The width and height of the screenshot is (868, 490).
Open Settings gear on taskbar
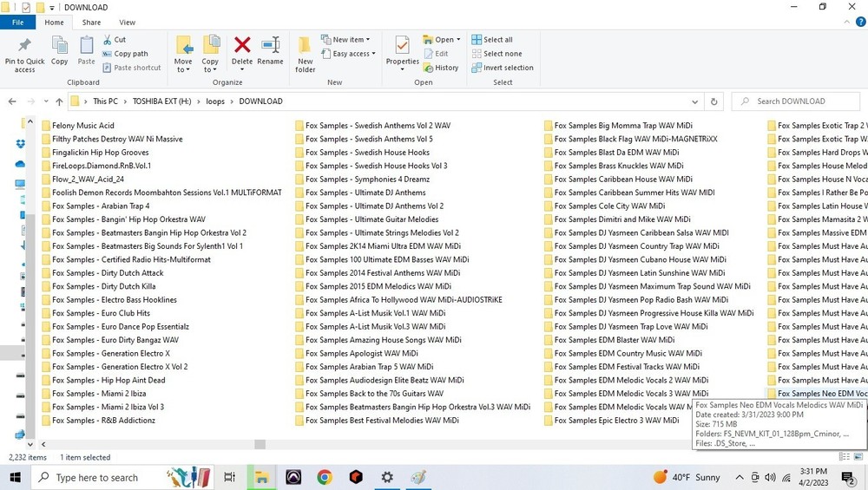click(387, 477)
